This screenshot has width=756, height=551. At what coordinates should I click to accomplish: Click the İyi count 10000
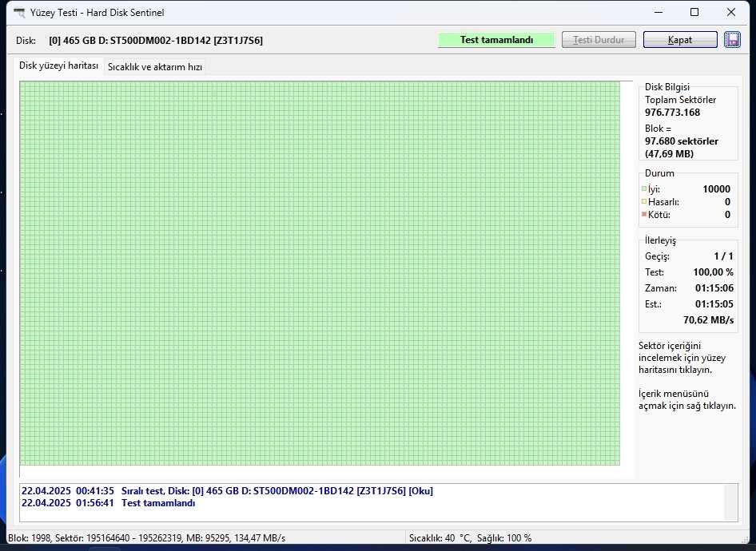point(716,188)
